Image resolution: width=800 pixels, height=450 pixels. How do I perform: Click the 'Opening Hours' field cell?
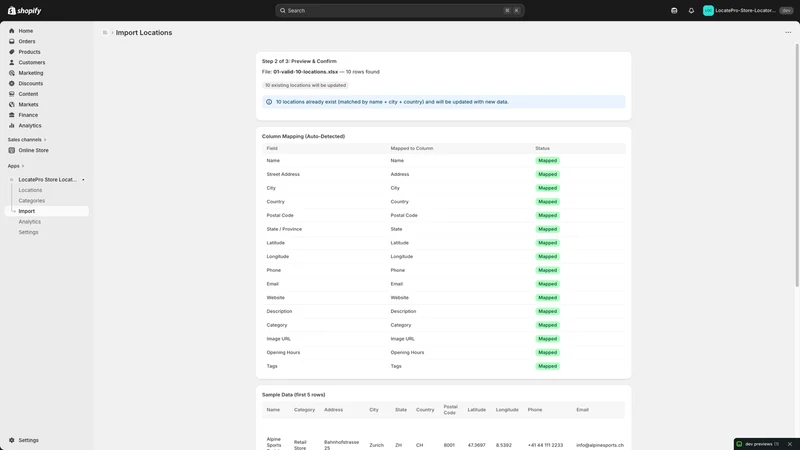pyautogui.click(x=283, y=353)
